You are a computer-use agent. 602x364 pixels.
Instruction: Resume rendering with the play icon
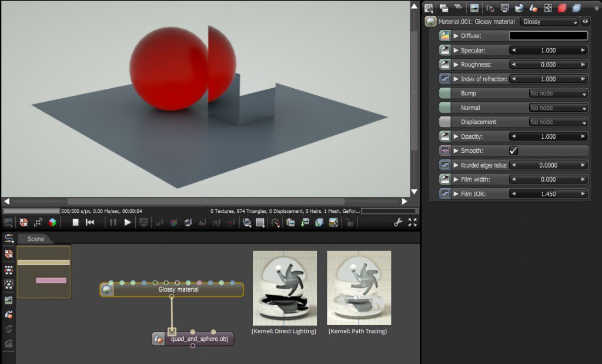point(127,222)
